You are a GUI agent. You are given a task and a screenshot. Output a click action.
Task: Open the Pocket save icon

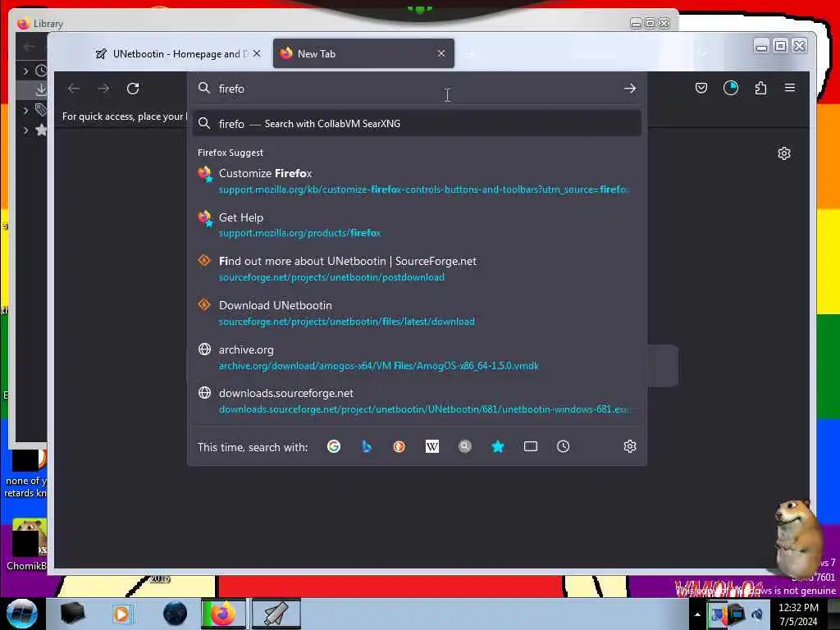tap(701, 88)
